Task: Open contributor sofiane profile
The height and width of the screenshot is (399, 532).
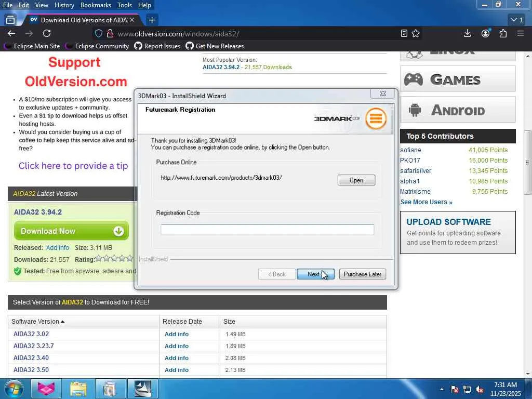Action: 410,150
